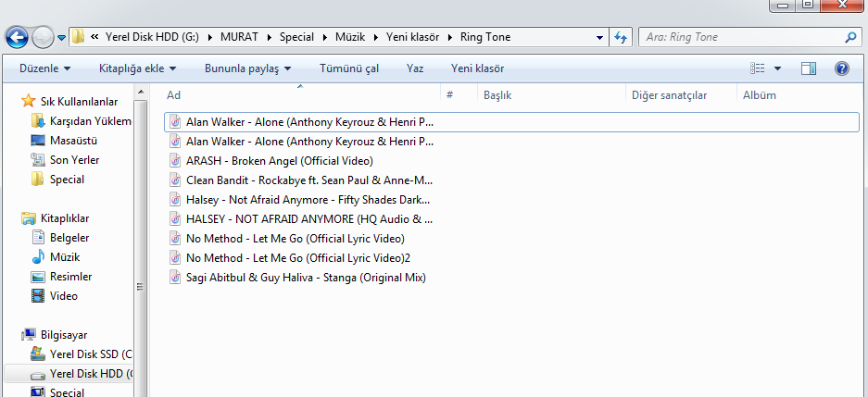Select Yerel Disk HDD (G:) breadcrumb

click(x=152, y=37)
